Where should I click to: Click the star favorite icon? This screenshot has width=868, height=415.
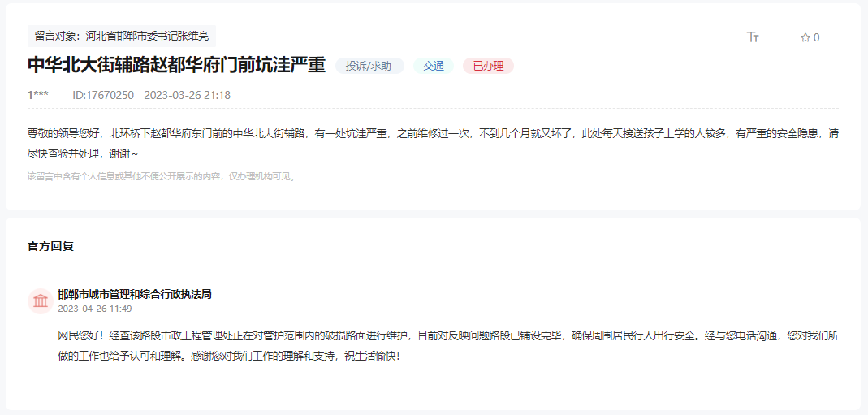(x=805, y=37)
